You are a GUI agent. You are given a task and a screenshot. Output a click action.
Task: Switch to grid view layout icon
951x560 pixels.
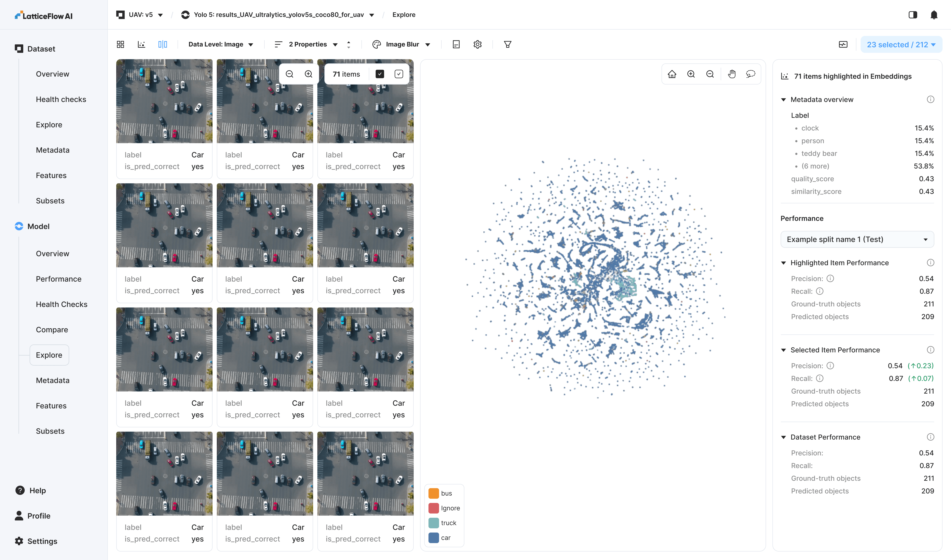(x=120, y=45)
